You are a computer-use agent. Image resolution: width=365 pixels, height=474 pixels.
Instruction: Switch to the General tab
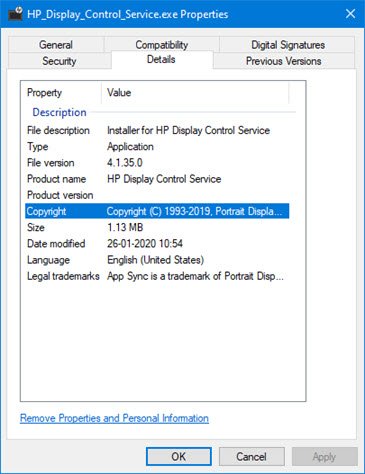56,45
